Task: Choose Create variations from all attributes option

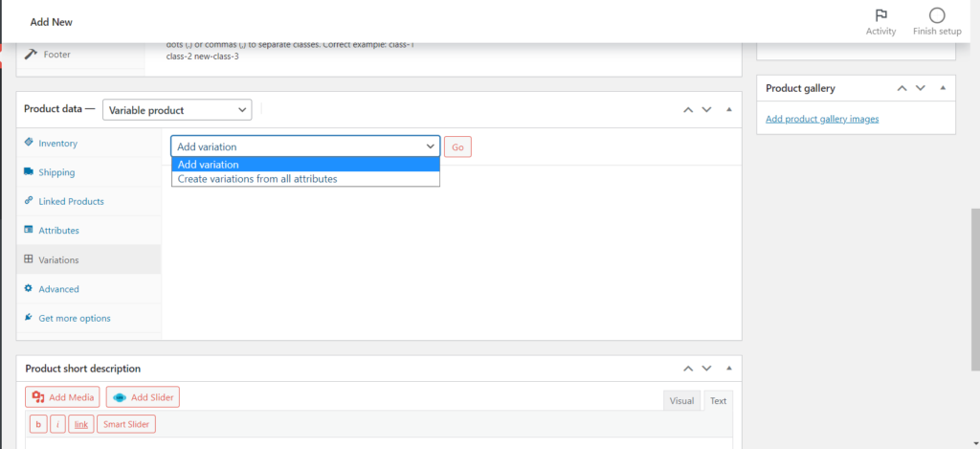Action: pyautogui.click(x=257, y=179)
